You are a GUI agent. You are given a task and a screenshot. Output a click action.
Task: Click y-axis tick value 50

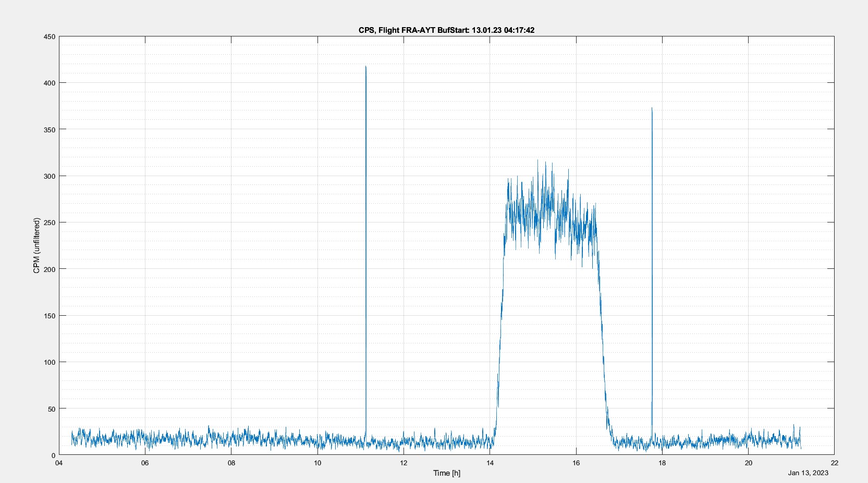coord(52,409)
